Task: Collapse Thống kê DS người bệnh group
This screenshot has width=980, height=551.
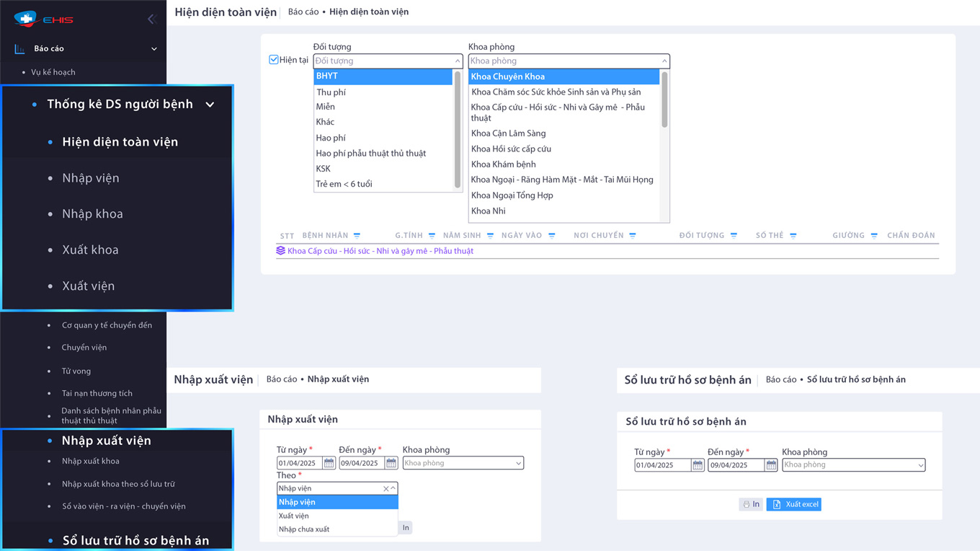Action: tap(210, 105)
